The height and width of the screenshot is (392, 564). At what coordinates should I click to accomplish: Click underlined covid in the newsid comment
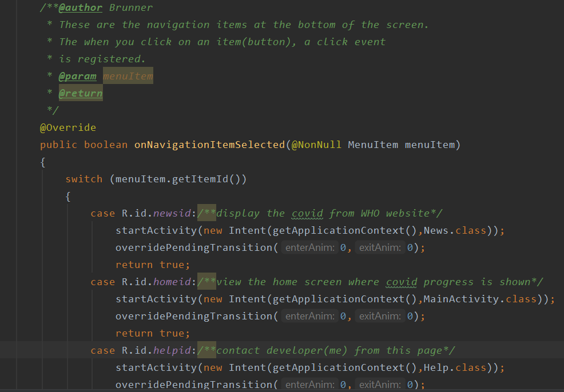click(x=307, y=213)
